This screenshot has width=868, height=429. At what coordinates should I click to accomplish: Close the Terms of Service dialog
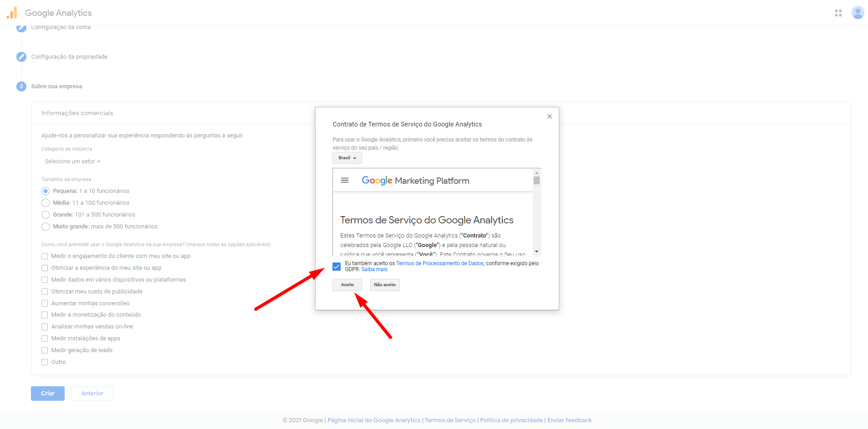coord(550,116)
